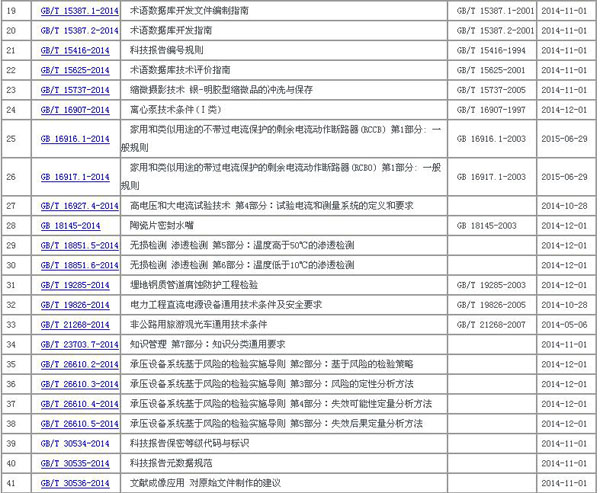
Task: Select date 2015-06-29 in row 25
Action: [564, 139]
